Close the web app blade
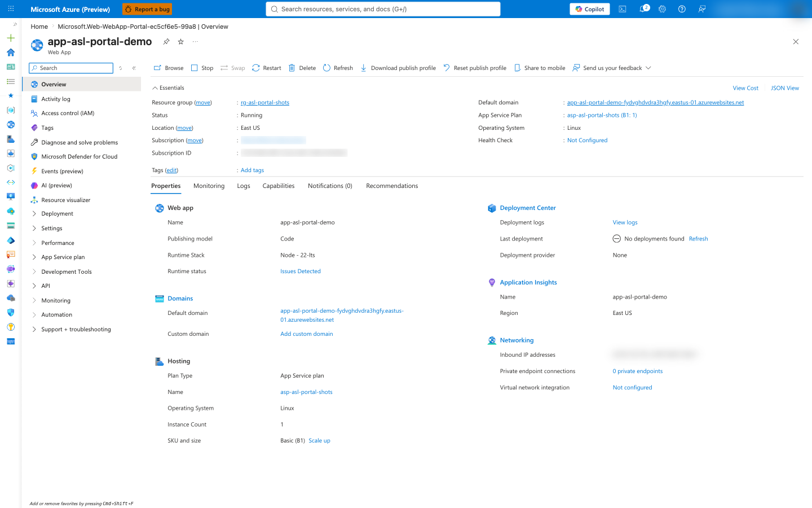Viewport: 812px width, 508px height. point(796,42)
